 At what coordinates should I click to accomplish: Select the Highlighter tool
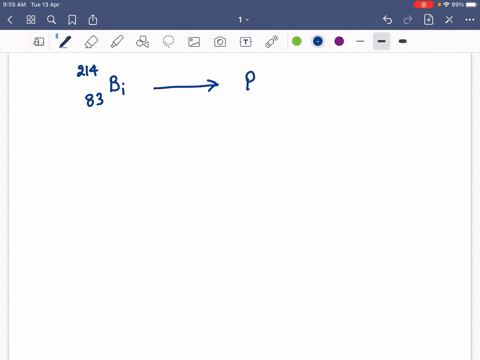(117, 42)
